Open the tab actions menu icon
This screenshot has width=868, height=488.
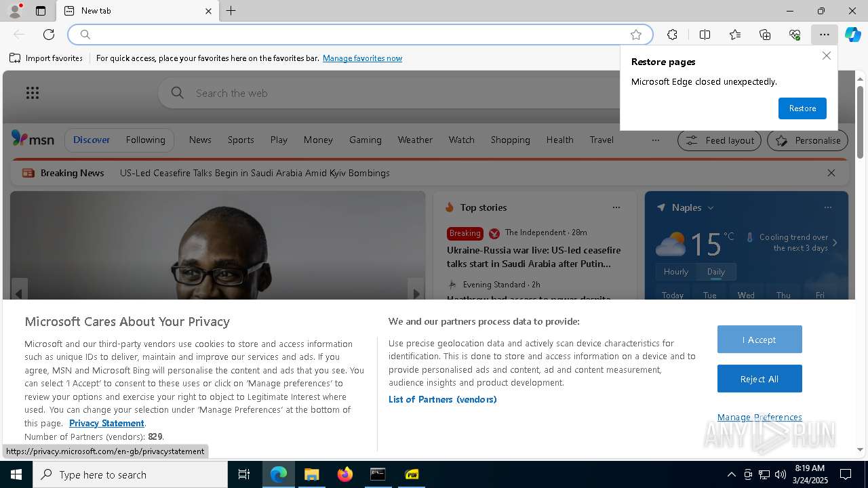click(41, 11)
